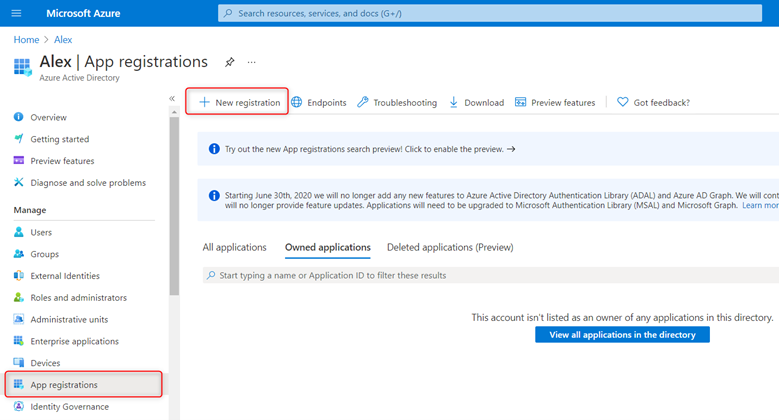Go to Home breadcrumb link

pos(26,39)
